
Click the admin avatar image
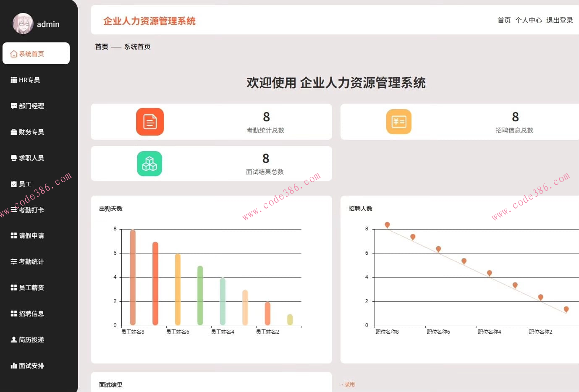pos(22,24)
